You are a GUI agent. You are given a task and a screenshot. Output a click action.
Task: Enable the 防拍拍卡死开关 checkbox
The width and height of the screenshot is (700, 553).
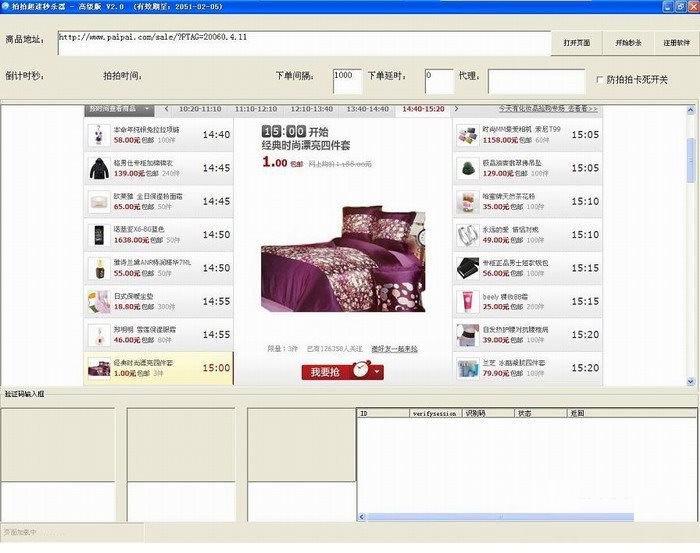600,79
